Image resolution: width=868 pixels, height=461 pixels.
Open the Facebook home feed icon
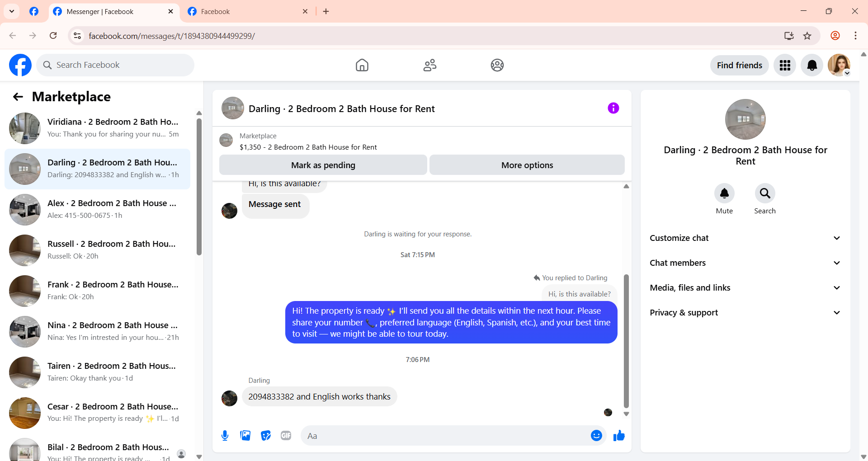click(362, 65)
